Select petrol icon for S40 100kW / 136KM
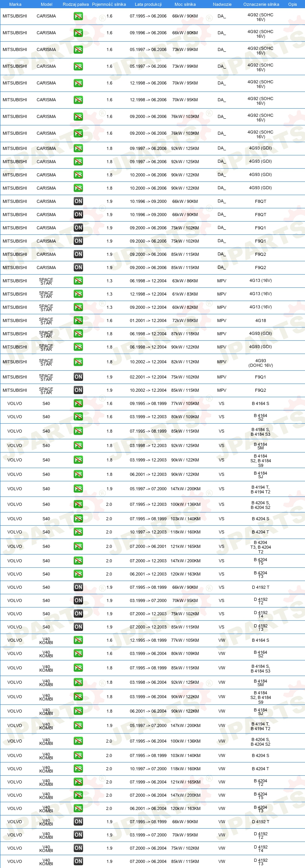This screenshot has height=868, width=305. [78, 504]
